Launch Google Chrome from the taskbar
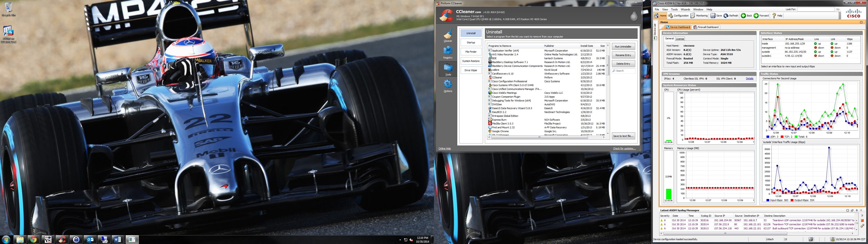This screenshot has height=244, width=868. [33, 240]
